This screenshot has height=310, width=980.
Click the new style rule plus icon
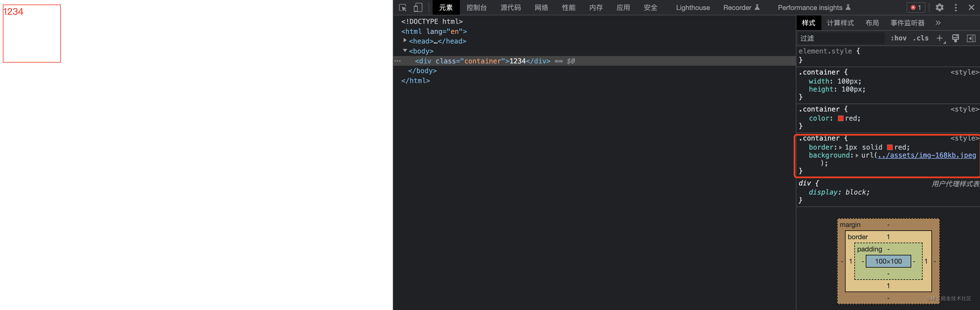[940, 38]
